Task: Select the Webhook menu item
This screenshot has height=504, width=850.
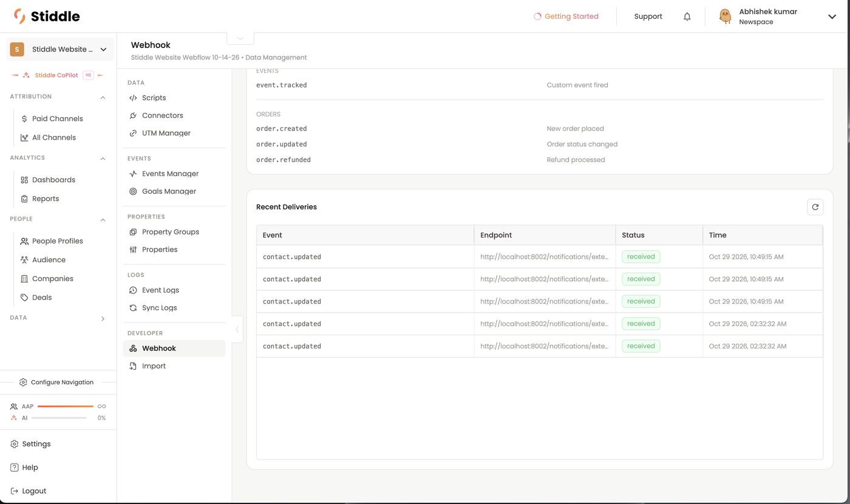Action: coord(174,349)
